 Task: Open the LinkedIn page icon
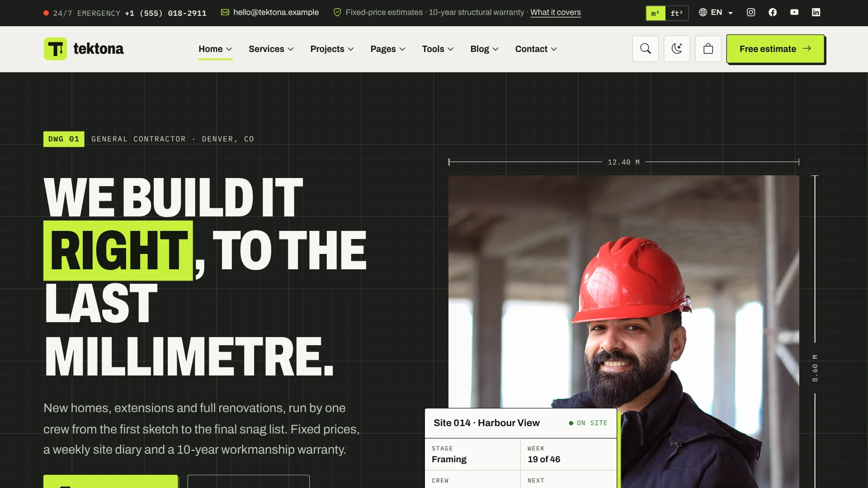tap(816, 12)
